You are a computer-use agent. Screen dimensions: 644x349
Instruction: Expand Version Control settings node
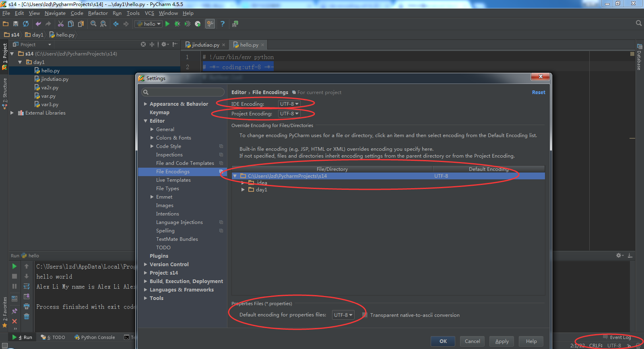point(145,264)
